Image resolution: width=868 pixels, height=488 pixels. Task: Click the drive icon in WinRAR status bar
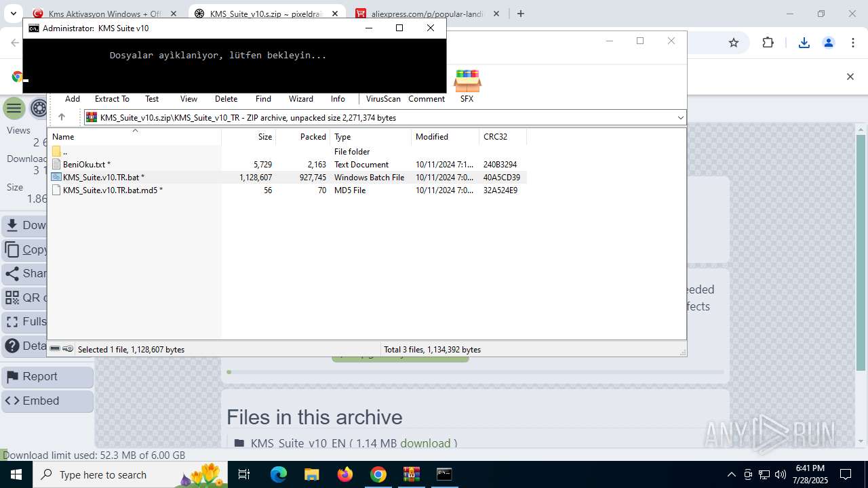(55, 349)
